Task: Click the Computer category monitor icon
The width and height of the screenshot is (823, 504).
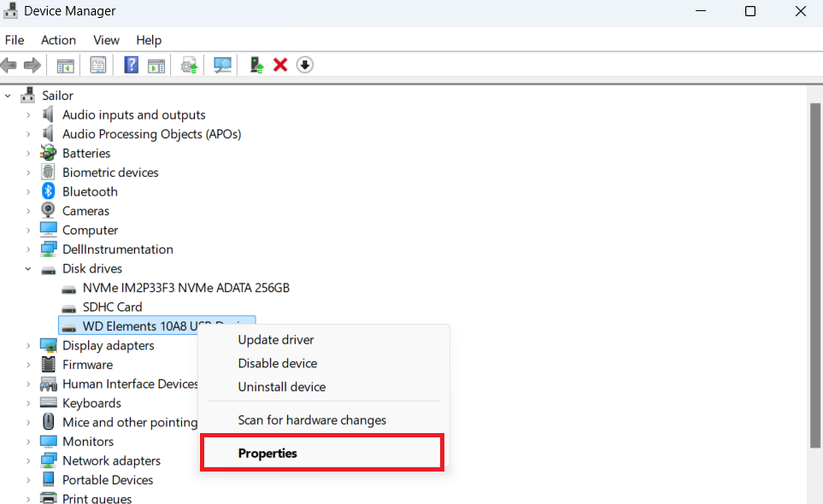Action: 49,230
